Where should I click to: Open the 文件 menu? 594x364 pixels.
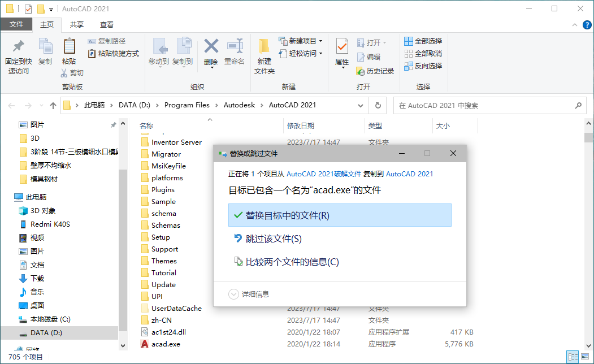point(17,24)
